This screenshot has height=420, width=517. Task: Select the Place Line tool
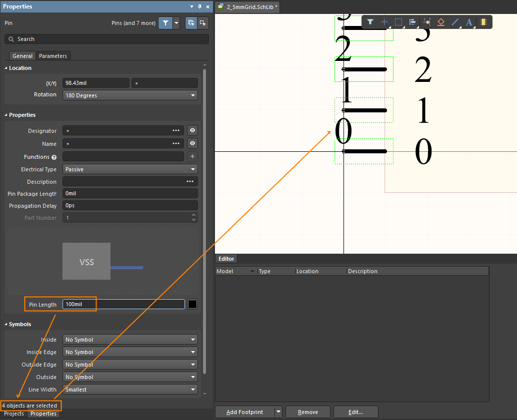[x=455, y=22]
